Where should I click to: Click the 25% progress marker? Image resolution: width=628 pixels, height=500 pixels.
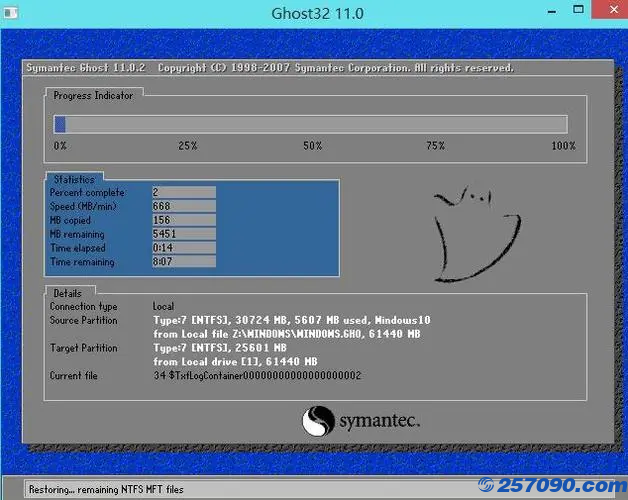187,146
